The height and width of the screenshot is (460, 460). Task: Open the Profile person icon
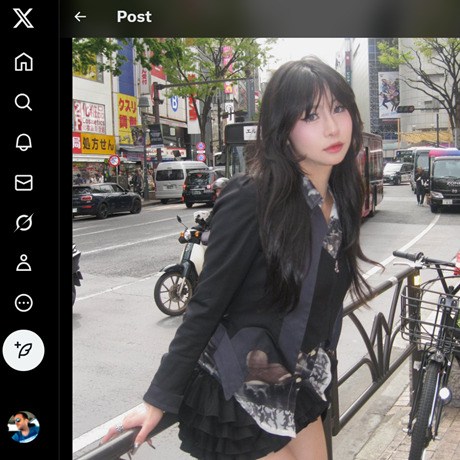pyautogui.click(x=24, y=263)
